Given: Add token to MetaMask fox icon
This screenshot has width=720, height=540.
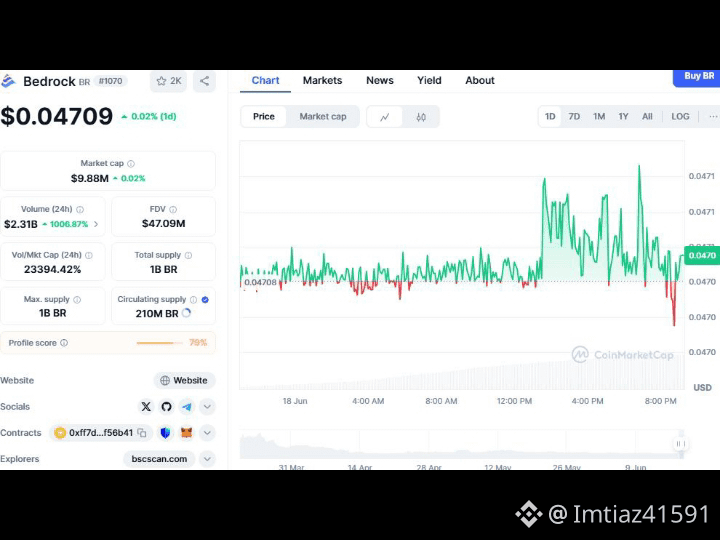Looking at the screenshot, I should tap(186, 433).
